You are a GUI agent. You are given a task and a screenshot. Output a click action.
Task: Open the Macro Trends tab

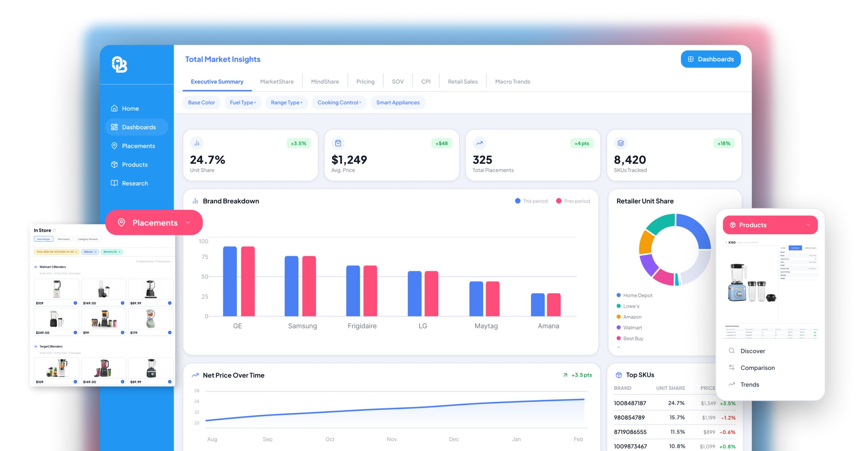pos(512,81)
